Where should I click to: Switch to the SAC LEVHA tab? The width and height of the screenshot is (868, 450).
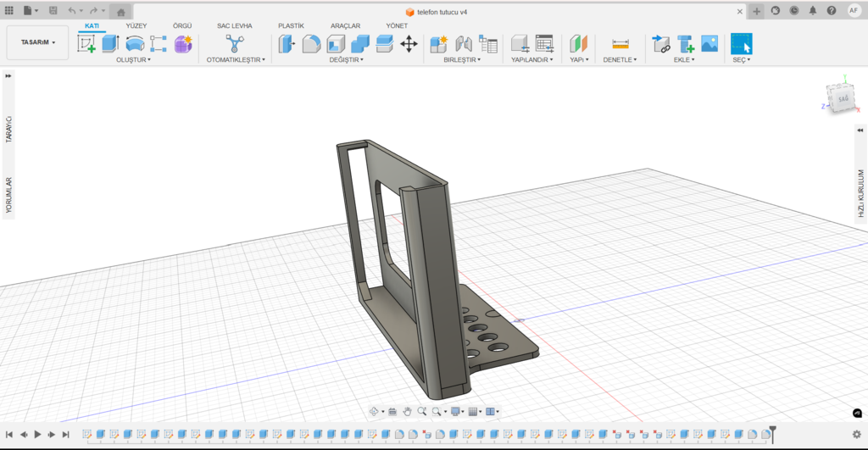[234, 26]
